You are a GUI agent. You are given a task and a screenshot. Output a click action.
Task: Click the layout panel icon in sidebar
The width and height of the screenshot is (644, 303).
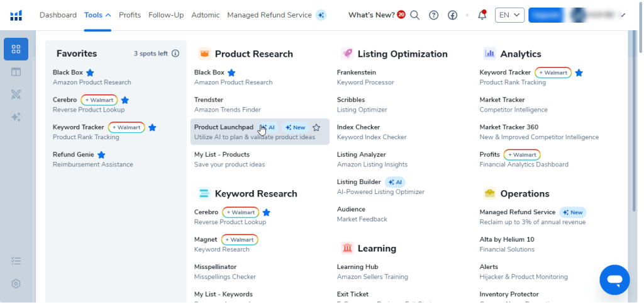[16, 72]
